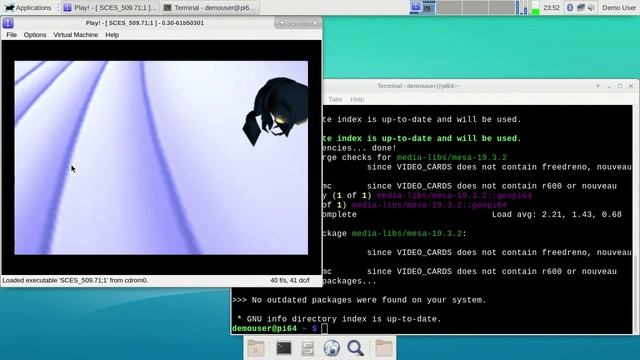Click the Play! window title bar icon
Image resolution: width=640 pixels, height=360 pixels.
pyautogui.click(x=8, y=23)
